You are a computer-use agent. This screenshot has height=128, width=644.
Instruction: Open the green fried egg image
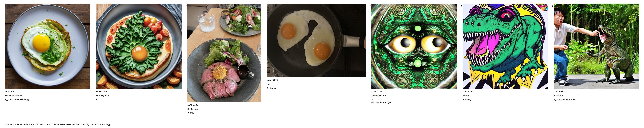[x=47, y=46]
